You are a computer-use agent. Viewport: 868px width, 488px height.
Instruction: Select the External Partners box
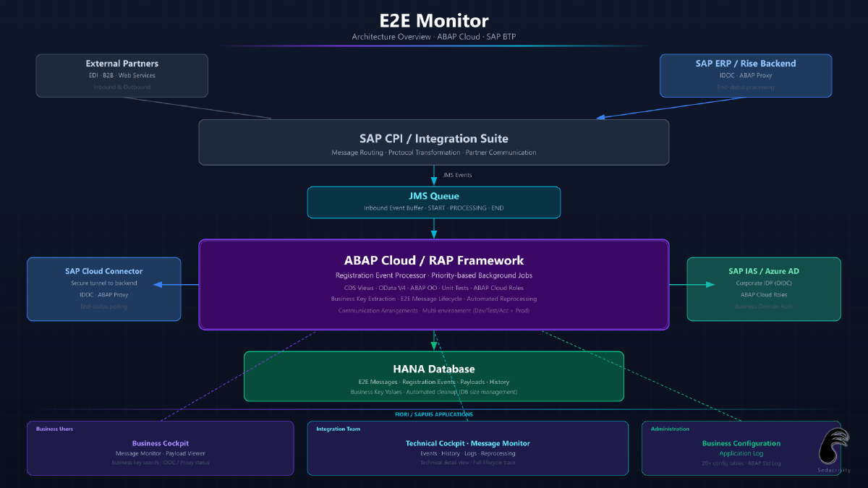(x=122, y=75)
